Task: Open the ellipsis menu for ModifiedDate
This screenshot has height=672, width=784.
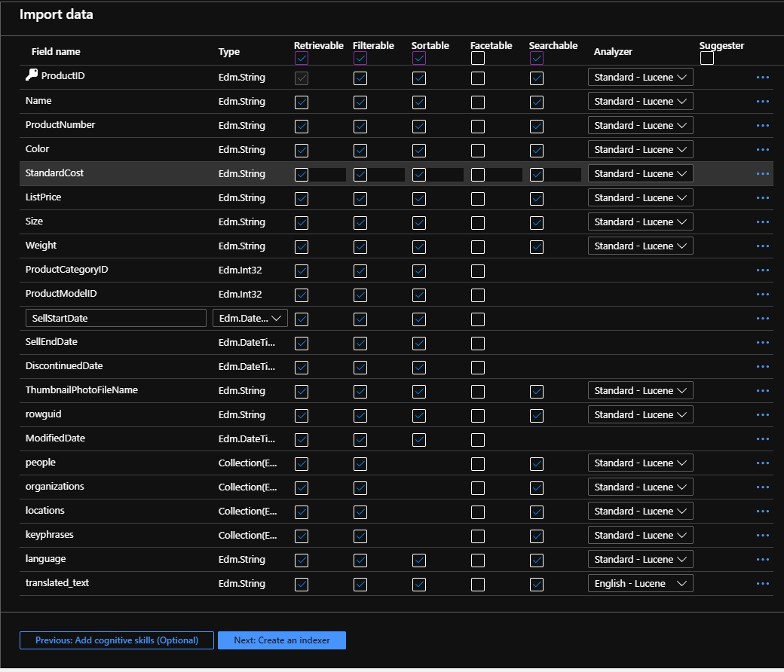Action: tap(762, 438)
